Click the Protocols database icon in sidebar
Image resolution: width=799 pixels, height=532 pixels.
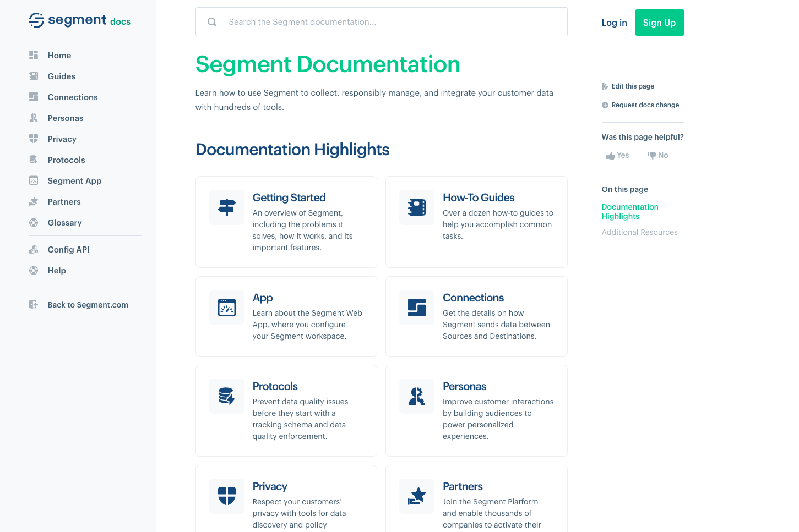[x=34, y=160]
